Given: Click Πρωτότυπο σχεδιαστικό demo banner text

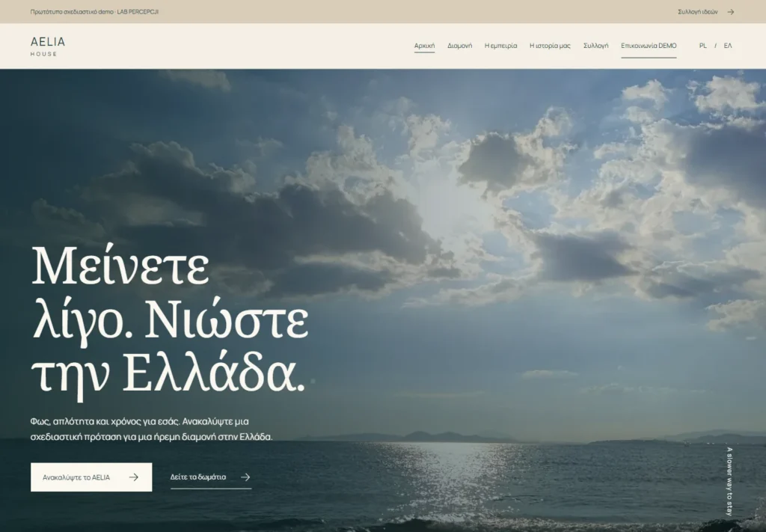Looking at the screenshot, I should (94, 12).
